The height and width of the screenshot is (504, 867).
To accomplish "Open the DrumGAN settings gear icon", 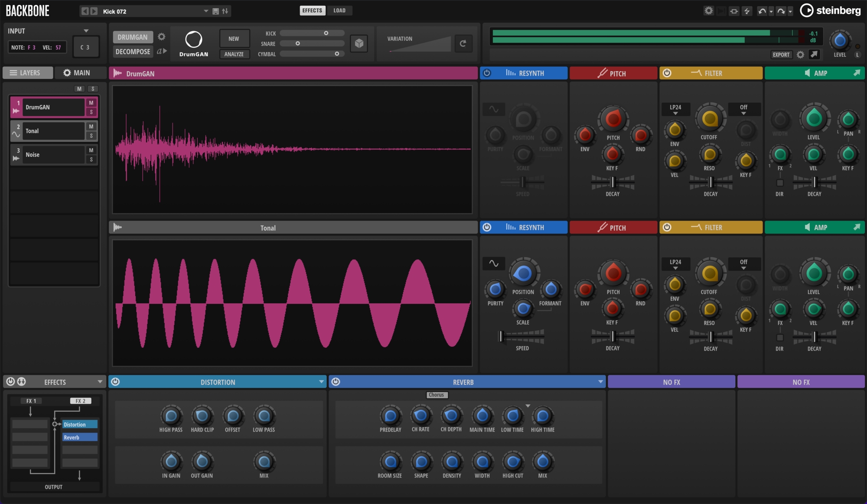I will point(162,37).
